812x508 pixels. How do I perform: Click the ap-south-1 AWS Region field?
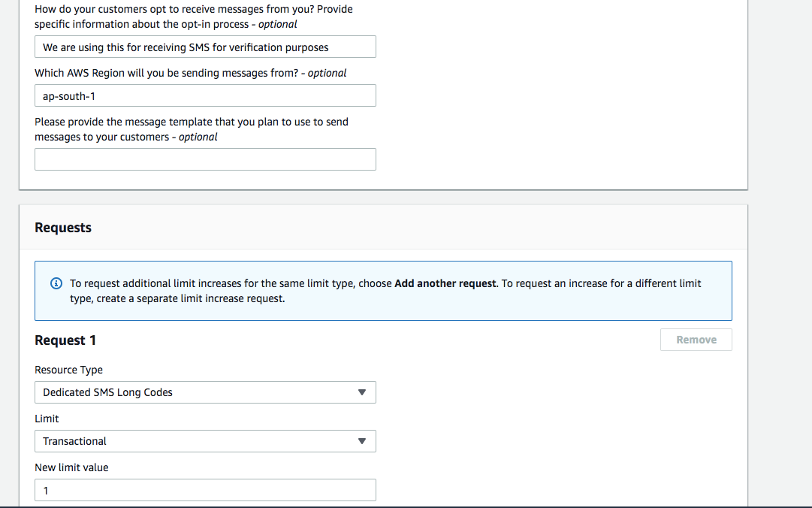click(x=205, y=95)
